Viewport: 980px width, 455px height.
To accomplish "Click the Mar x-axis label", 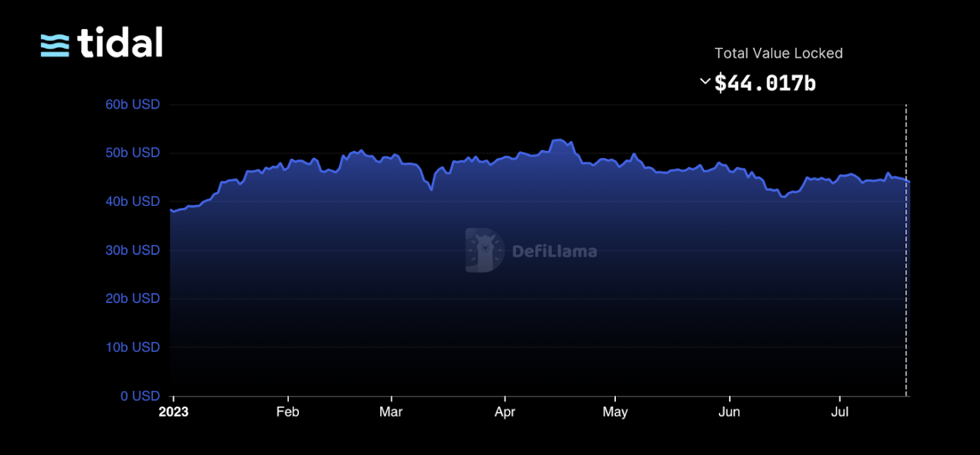I will pos(391,412).
